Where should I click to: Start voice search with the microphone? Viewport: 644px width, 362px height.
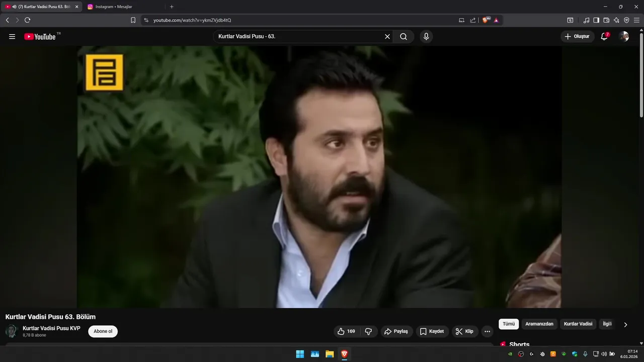pos(426,37)
